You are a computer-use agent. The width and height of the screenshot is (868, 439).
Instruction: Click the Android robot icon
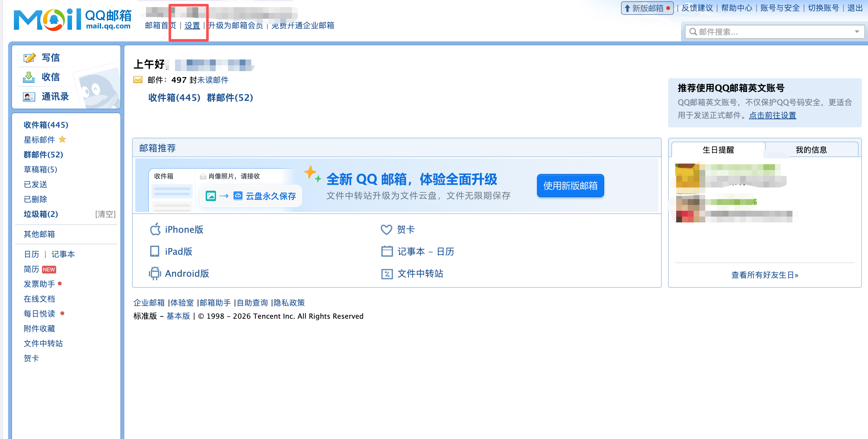point(155,273)
